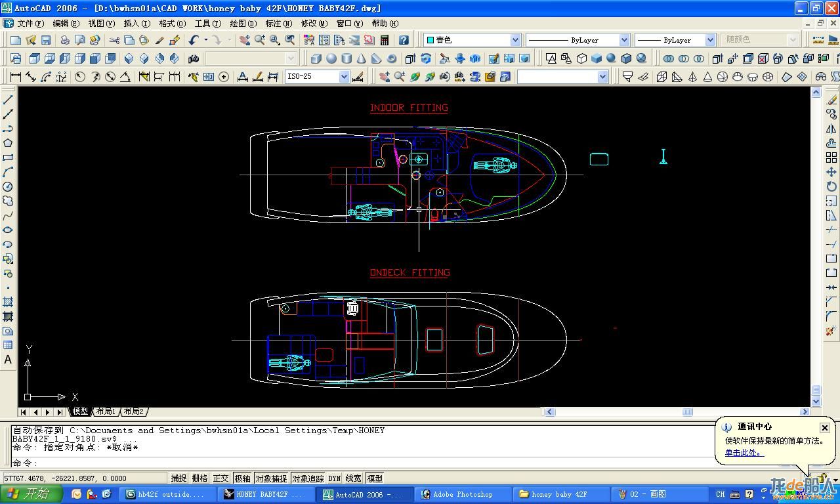Click the 开始 Start button
This screenshot has width=840, height=504.
[31, 494]
